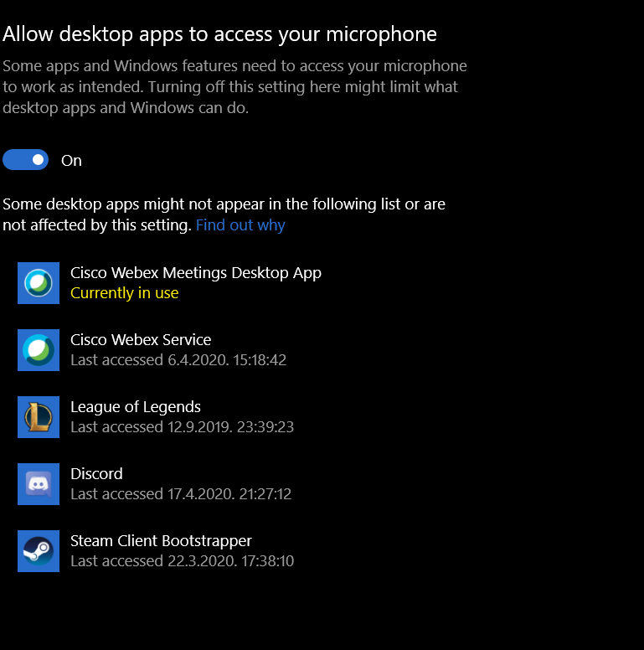Click the Cisco Webex Meetings Desktop App icon

tap(39, 283)
